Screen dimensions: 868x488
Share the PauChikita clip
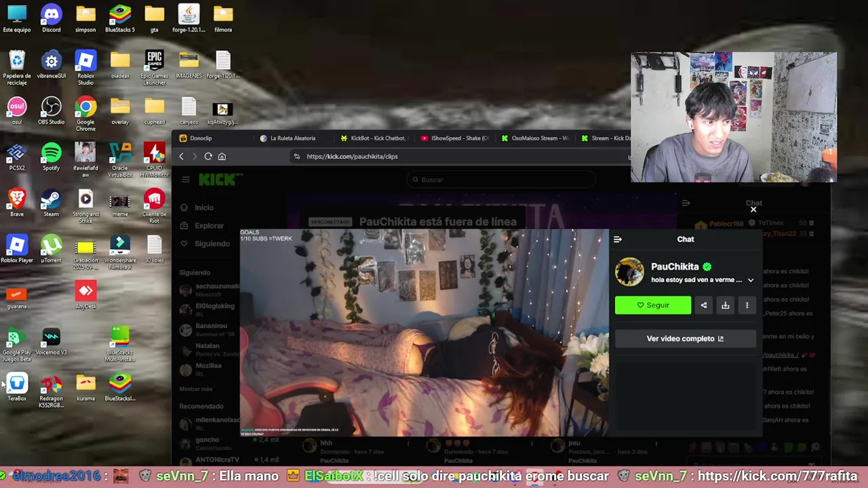coord(704,306)
